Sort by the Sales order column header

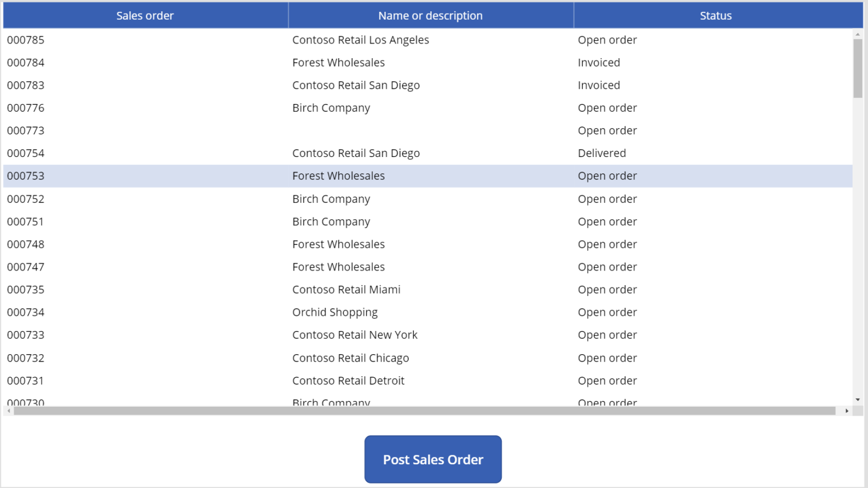(145, 15)
